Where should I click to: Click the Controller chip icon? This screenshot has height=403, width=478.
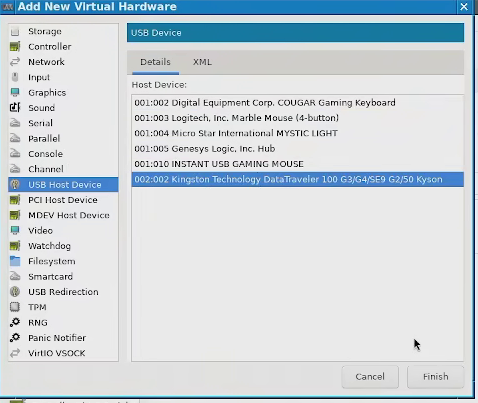[x=15, y=47]
